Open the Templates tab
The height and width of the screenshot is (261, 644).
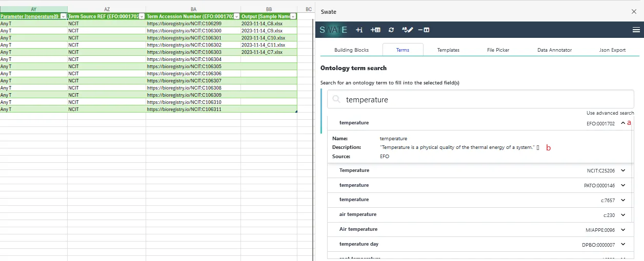[x=448, y=50]
